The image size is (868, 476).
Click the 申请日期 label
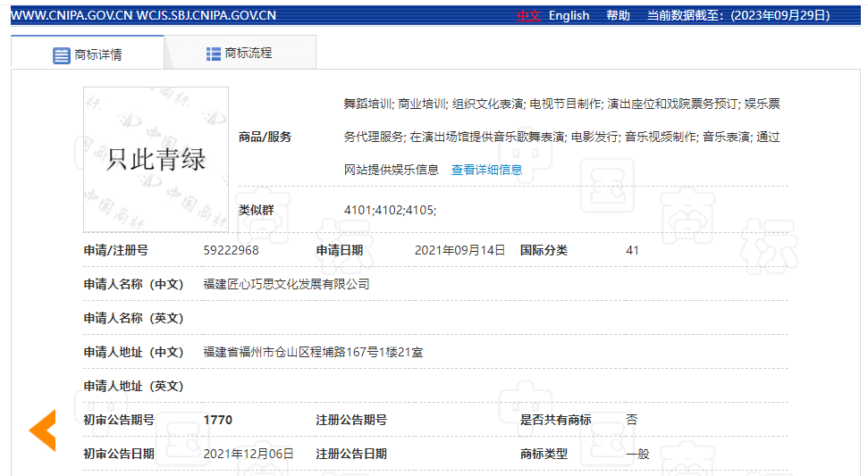tap(340, 250)
